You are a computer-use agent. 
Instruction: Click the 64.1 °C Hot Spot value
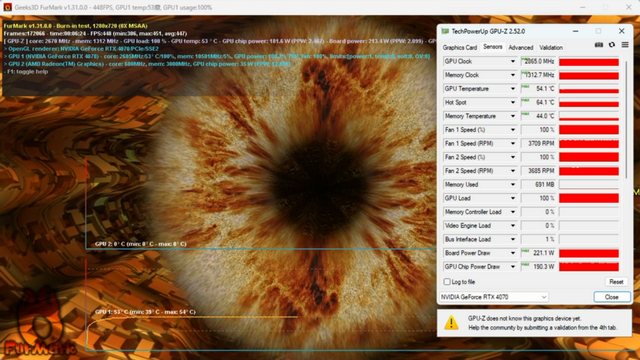pyautogui.click(x=538, y=102)
